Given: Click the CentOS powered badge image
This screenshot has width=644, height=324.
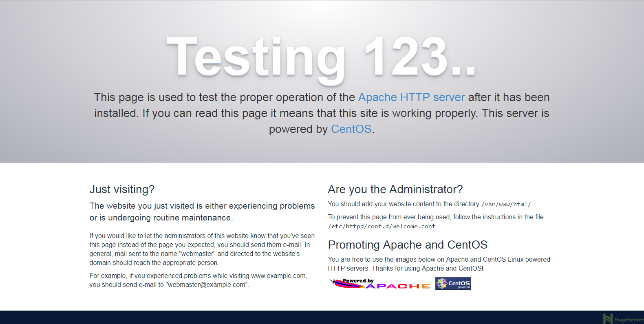Looking at the screenshot, I should (x=453, y=284).
